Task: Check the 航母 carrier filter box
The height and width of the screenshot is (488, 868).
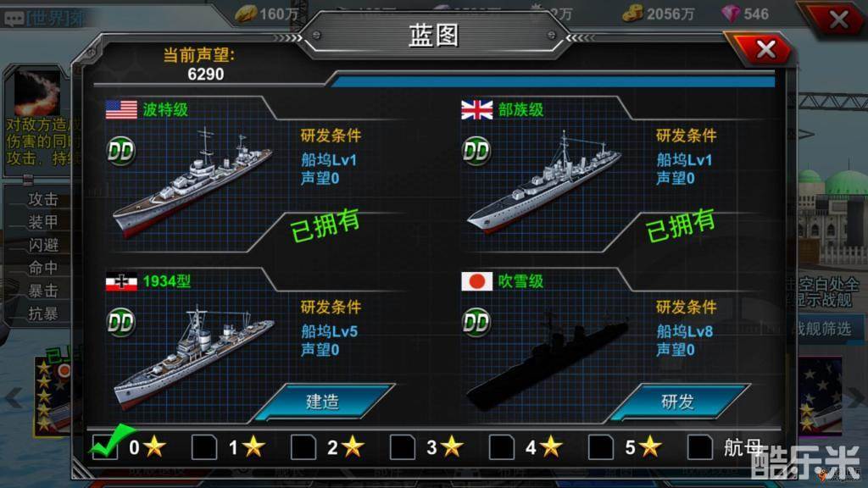Action: [x=699, y=447]
